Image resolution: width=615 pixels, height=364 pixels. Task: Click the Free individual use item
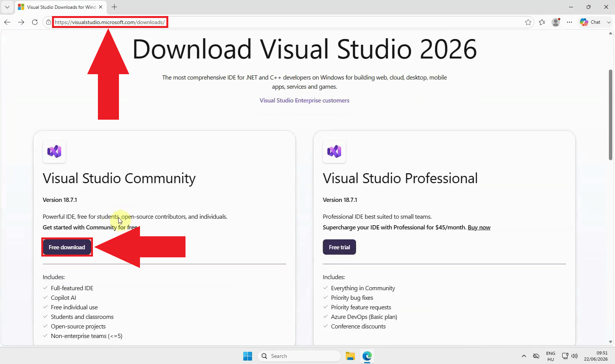coord(74,307)
